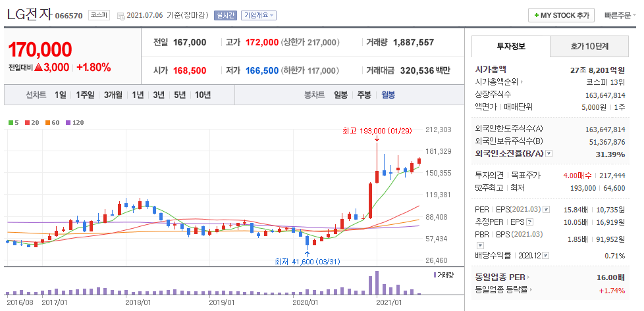The width and height of the screenshot is (644, 311).
Task: Open the 기업개요 dropdown
Action: point(259,15)
